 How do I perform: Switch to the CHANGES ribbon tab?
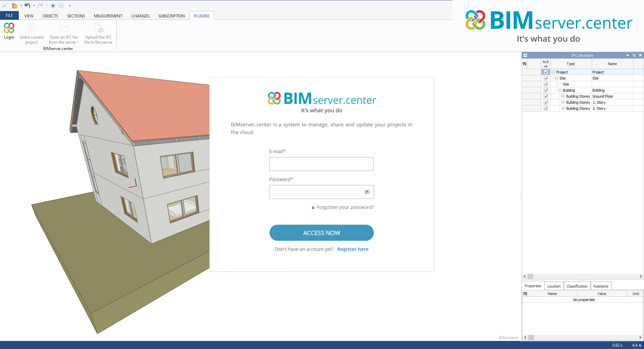coord(140,16)
